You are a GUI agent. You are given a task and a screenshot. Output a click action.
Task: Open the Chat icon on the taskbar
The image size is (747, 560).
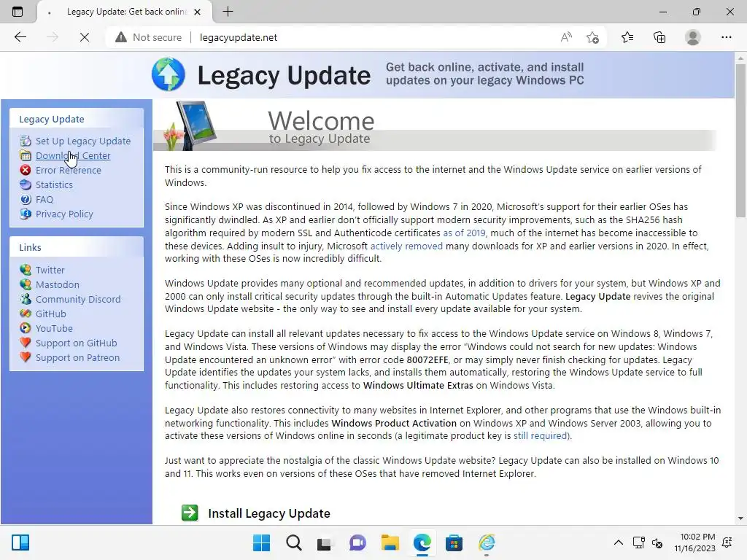357,542
